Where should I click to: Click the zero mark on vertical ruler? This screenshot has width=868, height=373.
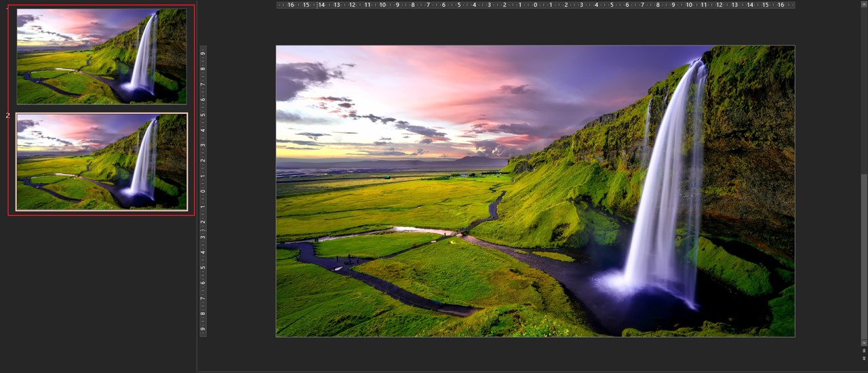tap(203, 191)
